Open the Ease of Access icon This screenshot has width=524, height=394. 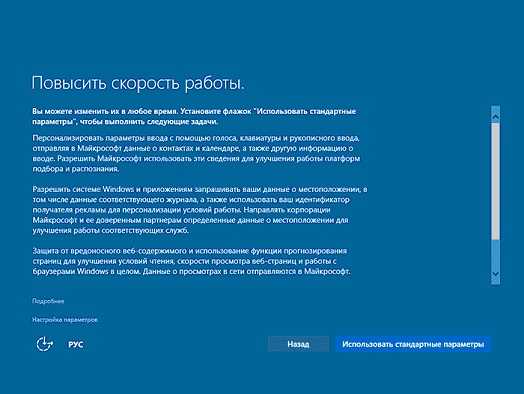coord(45,344)
